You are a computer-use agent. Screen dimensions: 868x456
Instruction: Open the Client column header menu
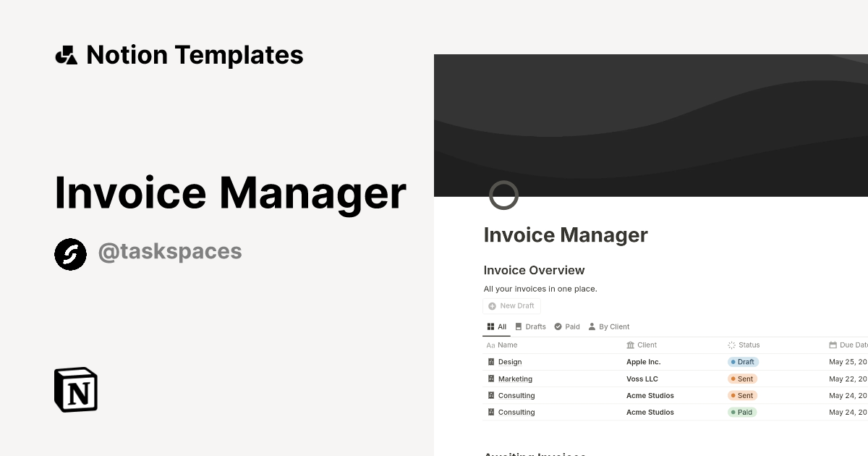646,345
